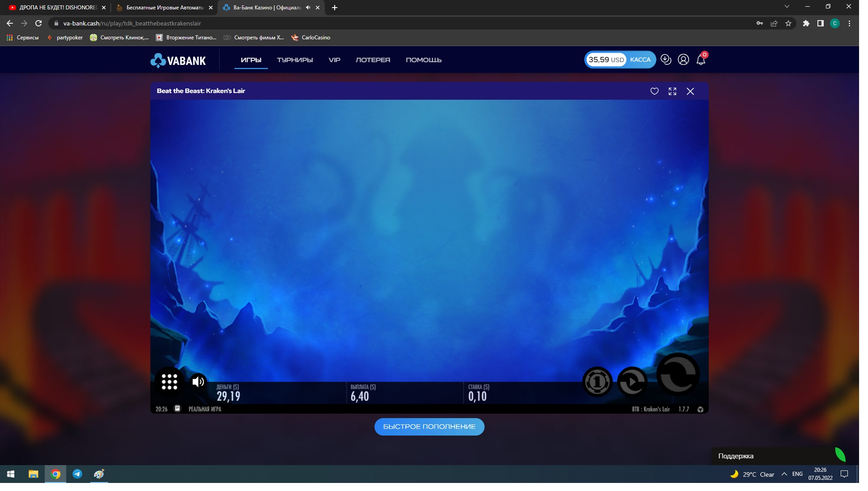Open the deposit download icon

(x=666, y=59)
